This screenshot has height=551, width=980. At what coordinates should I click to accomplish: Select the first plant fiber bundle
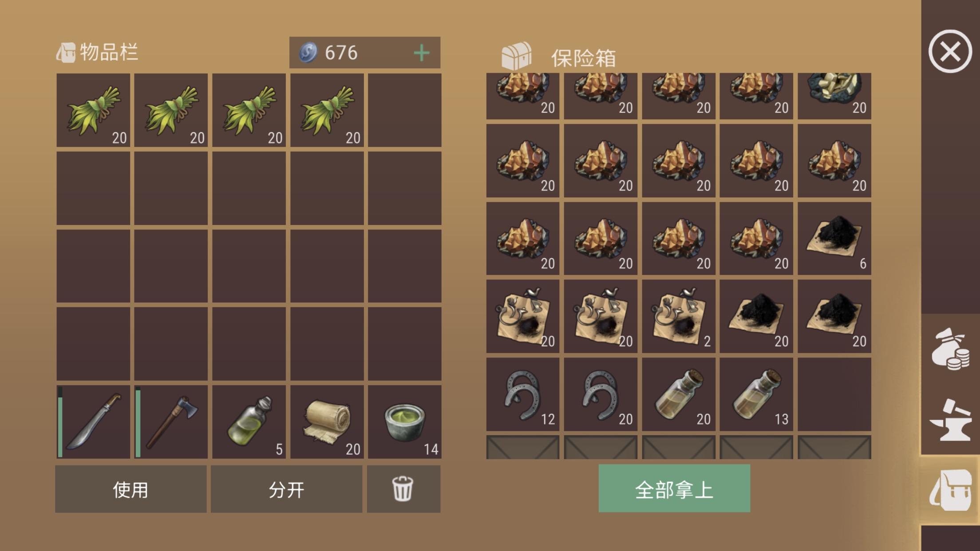pyautogui.click(x=93, y=110)
